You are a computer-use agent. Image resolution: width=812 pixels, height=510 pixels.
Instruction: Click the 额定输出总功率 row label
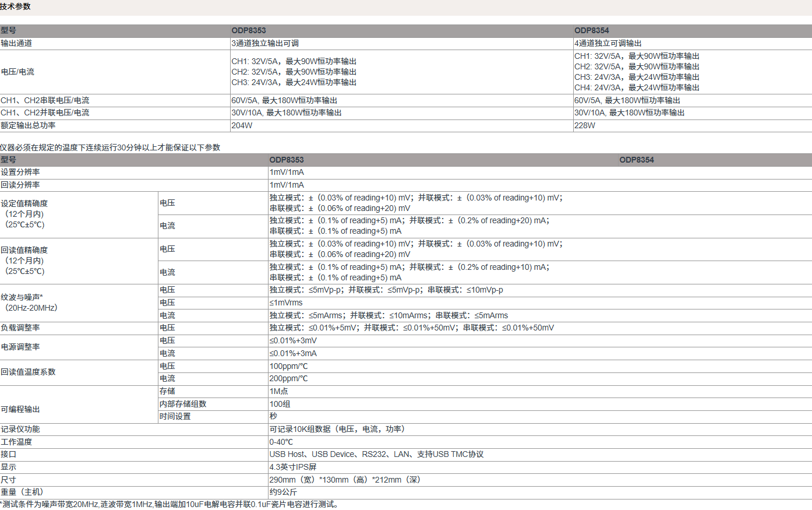click(x=28, y=125)
